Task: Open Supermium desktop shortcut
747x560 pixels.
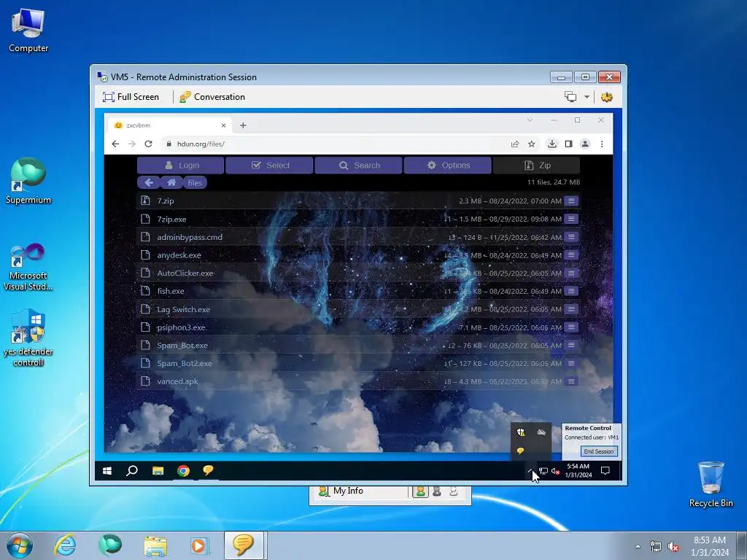Action: click(x=28, y=181)
